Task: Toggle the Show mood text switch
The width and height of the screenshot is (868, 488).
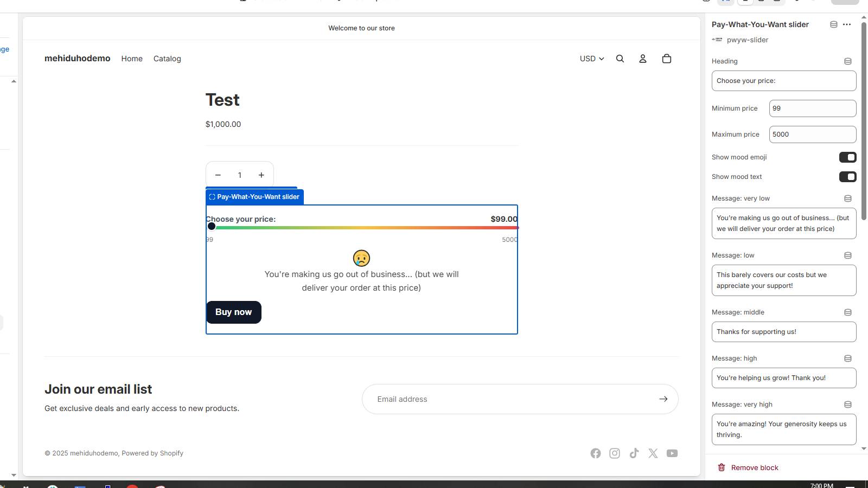Action: pos(847,177)
